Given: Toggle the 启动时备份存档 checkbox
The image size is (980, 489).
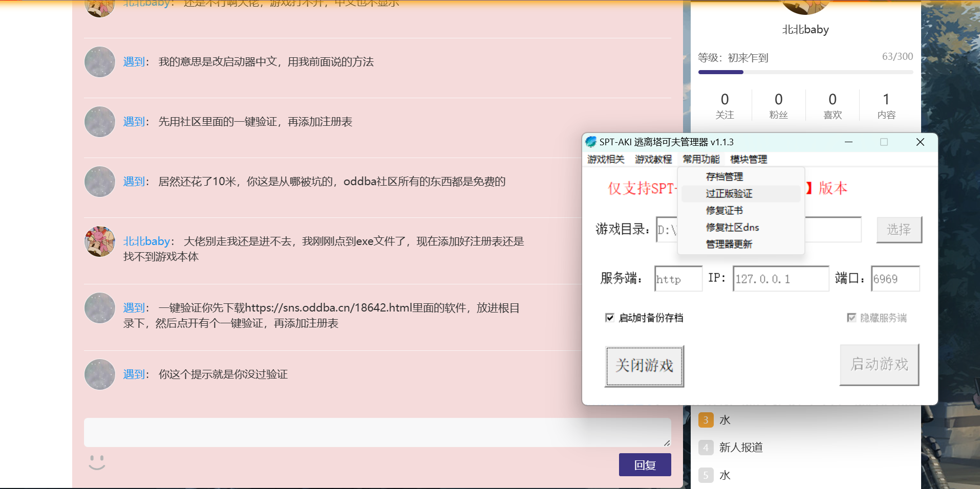Looking at the screenshot, I should [x=609, y=318].
